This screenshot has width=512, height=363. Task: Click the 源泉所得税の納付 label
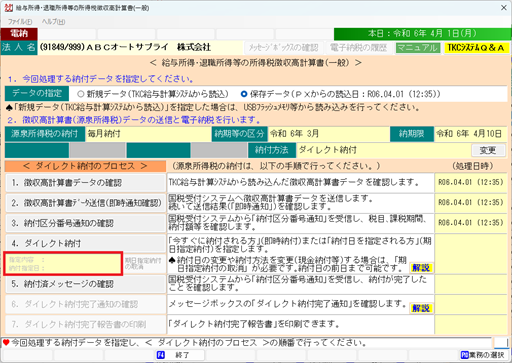45,134
